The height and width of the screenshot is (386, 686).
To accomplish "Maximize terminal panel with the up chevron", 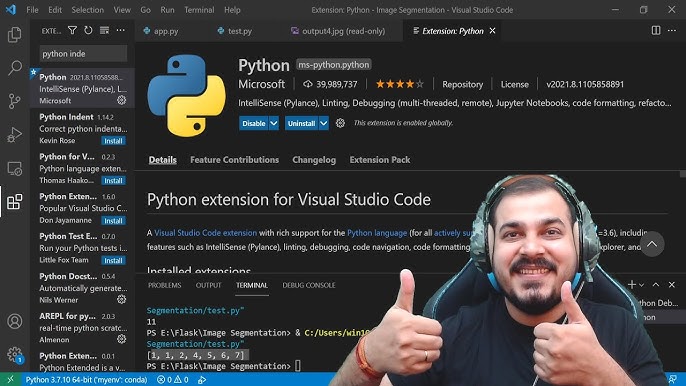I will click(656, 285).
